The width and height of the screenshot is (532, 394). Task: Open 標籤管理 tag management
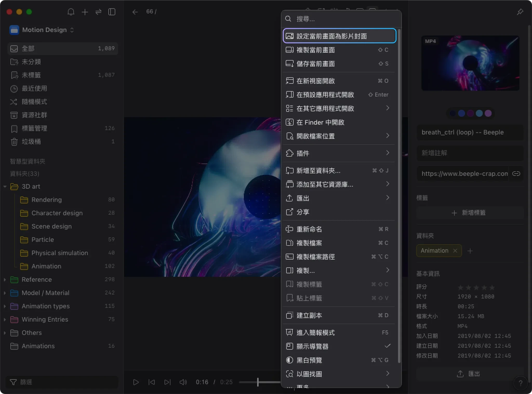(x=62, y=128)
